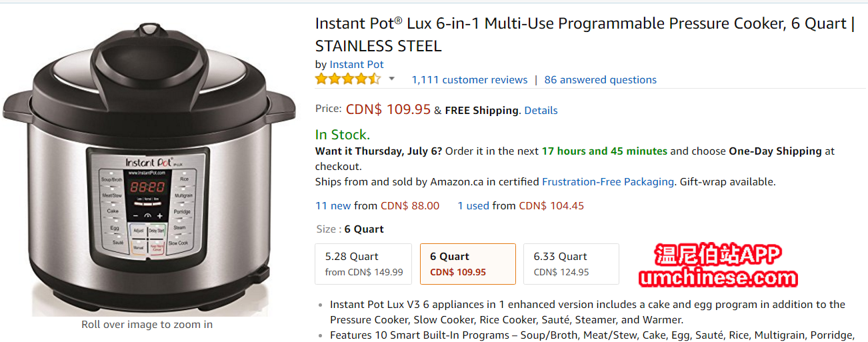Open the 1,111 customer reviews link
This screenshot has height=342, width=868.
pyautogui.click(x=469, y=79)
